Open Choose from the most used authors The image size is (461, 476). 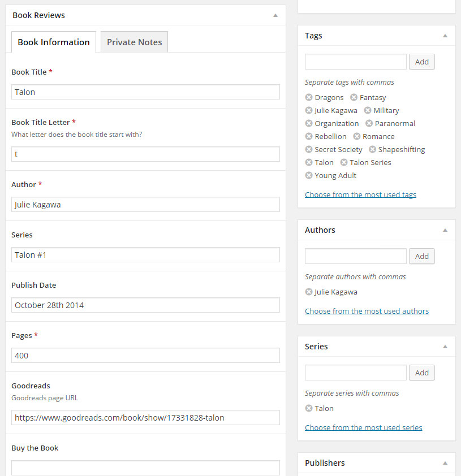[x=367, y=311]
